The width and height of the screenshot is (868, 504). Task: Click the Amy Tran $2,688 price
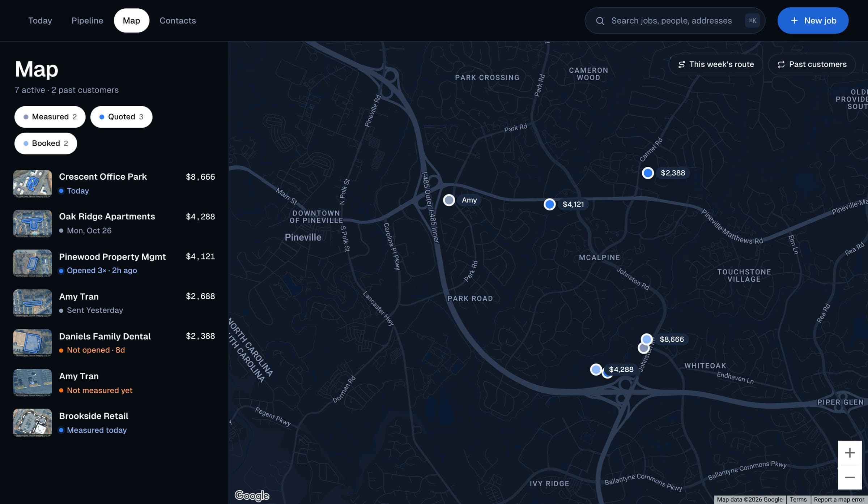(x=200, y=296)
